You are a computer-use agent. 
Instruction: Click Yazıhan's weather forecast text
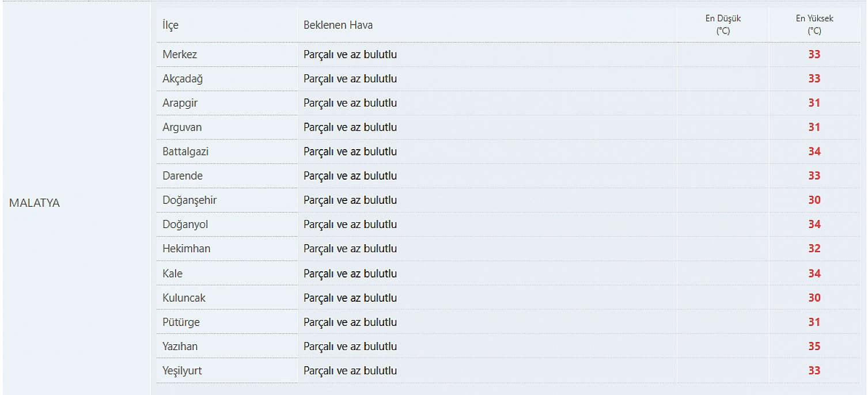[x=350, y=347]
